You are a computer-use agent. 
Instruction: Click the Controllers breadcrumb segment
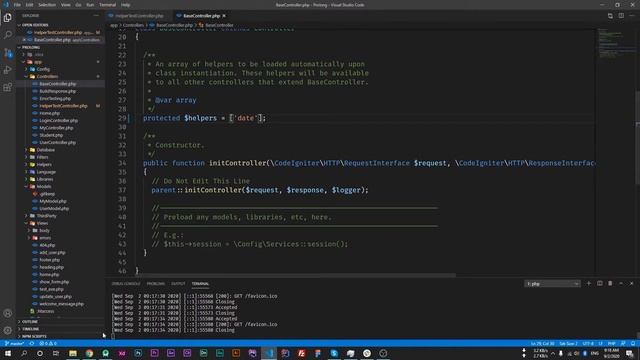[133, 25]
